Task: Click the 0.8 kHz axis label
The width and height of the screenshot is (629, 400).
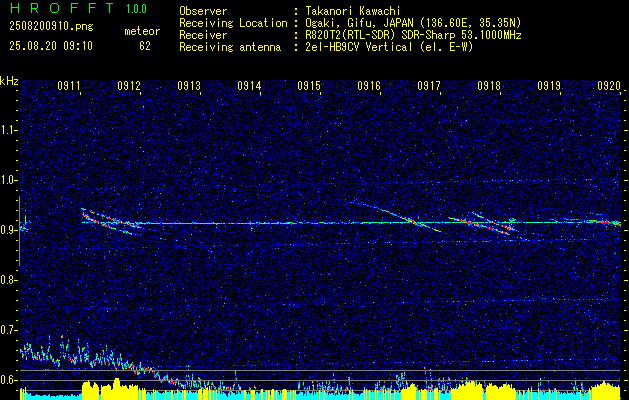Action: [x=9, y=280]
